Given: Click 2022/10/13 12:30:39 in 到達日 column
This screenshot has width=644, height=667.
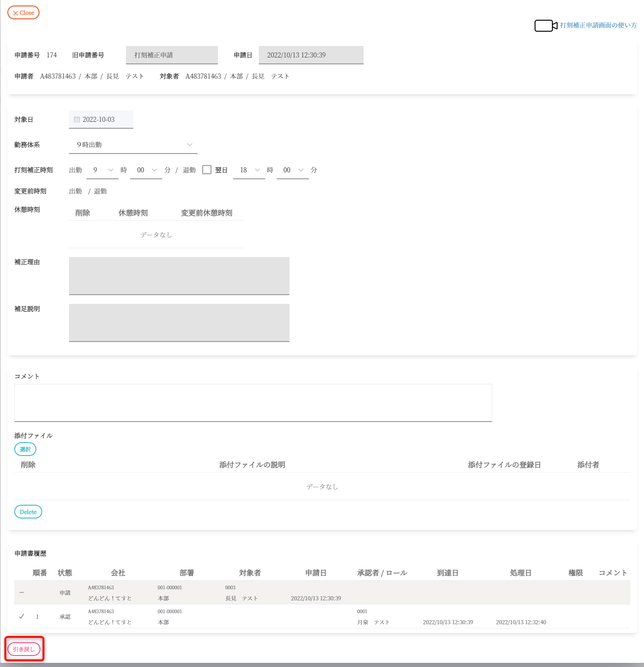Looking at the screenshot, I should (448, 622).
